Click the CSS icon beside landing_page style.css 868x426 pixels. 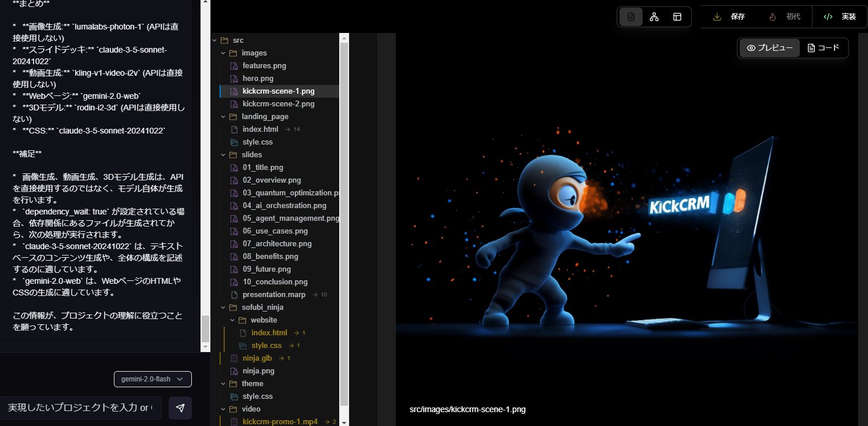point(234,142)
